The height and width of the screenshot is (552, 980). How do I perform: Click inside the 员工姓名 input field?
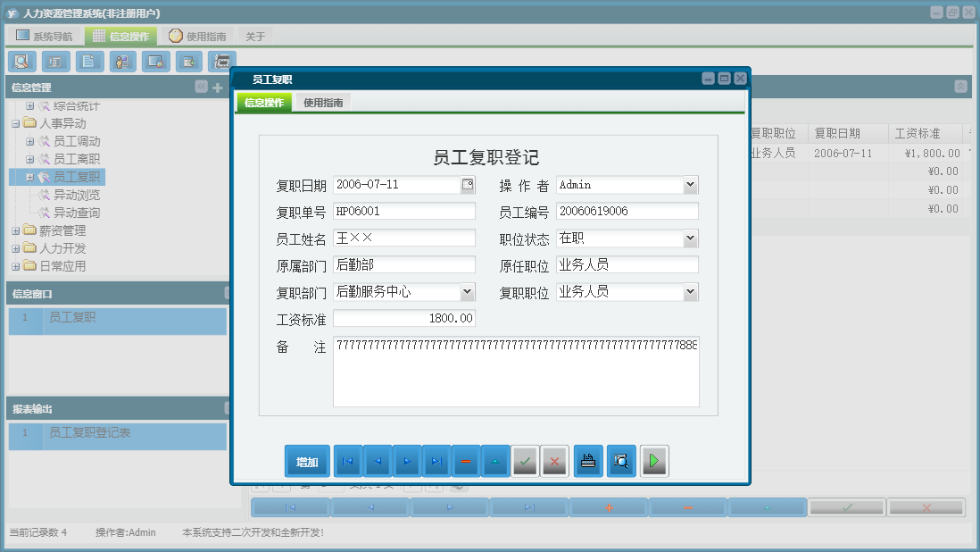(403, 238)
